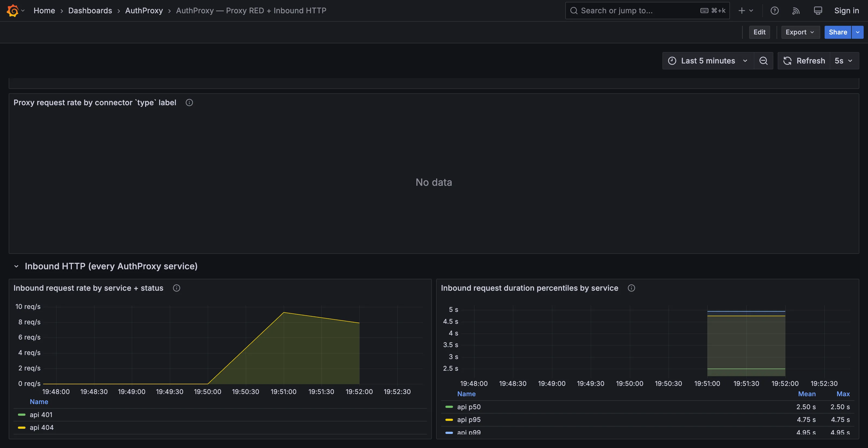Click the Proxy request rate panel title
Screen dimensions: 868x448
point(95,103)
